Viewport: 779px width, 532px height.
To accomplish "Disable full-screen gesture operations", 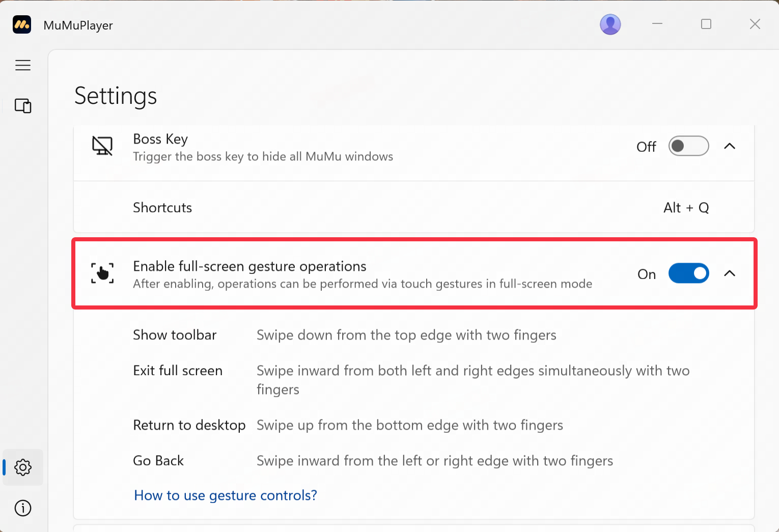I will tap(688, 273).
